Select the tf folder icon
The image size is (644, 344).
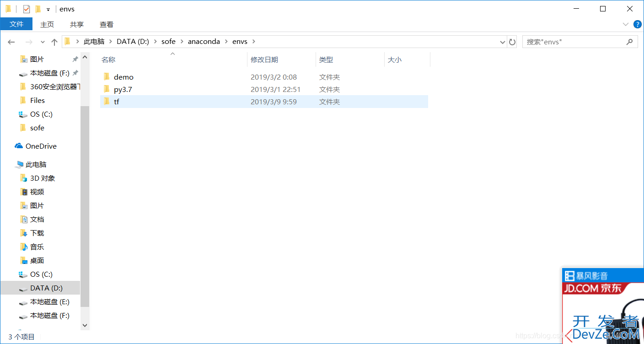(106, 101)
